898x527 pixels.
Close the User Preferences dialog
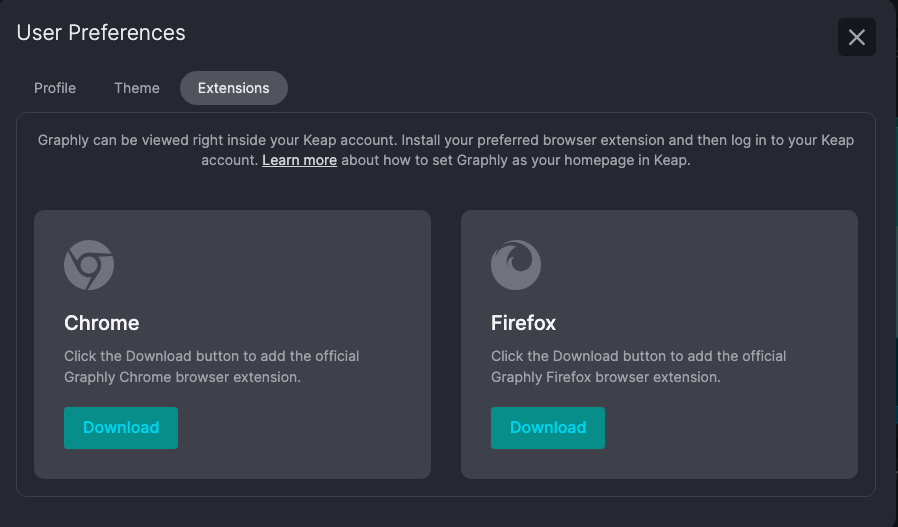pyautogui.click(x=856, y=37)
